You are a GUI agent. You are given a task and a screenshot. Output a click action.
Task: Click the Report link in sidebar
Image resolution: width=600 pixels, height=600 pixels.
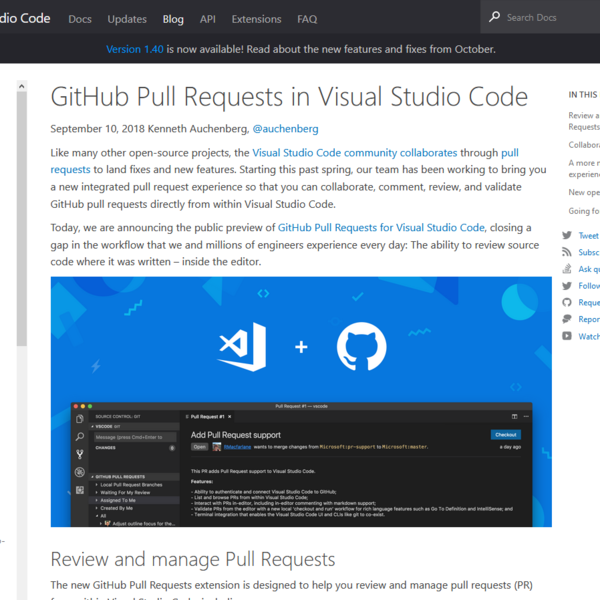(x=589, y=319)
